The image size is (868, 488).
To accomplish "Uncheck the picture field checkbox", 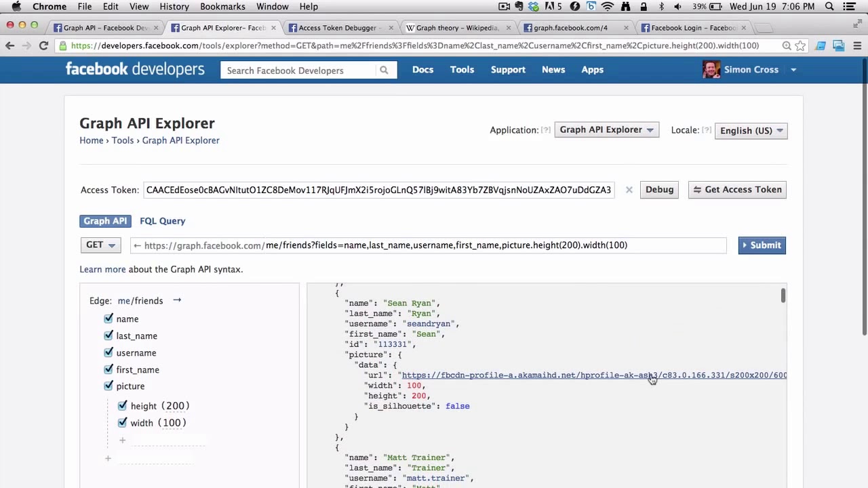I will (x=108, y=385).
